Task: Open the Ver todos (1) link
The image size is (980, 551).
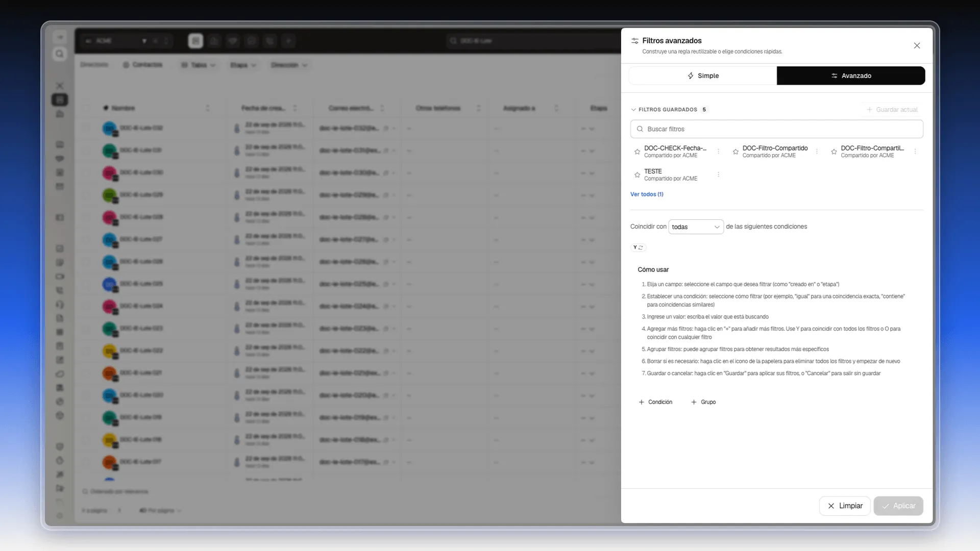Action: tap(647, 194)
